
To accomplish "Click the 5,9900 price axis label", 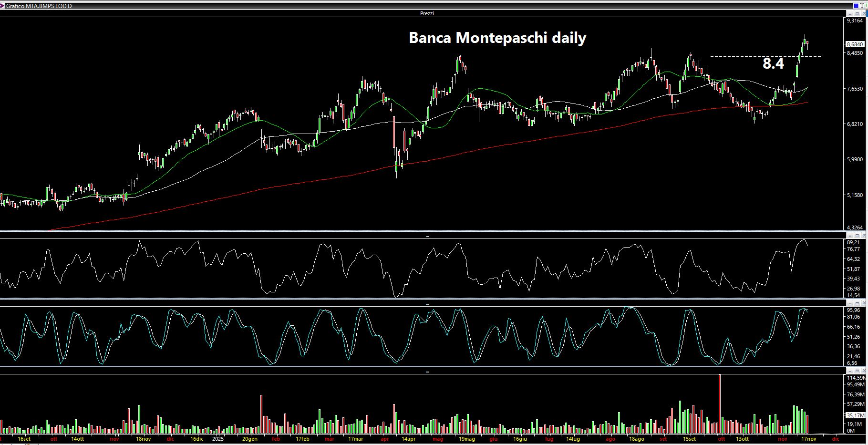I will click(855, 159).
